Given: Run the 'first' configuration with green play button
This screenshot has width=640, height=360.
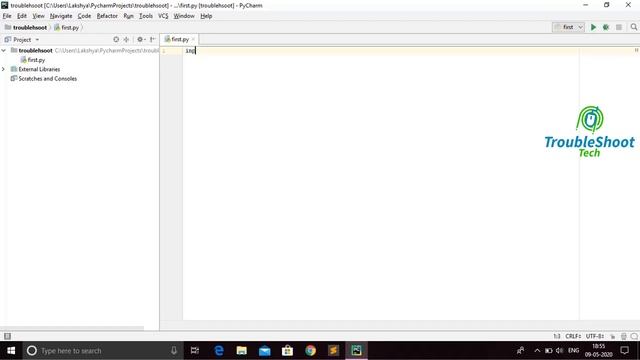Looking at the screenshot, I should pos(593,27).
